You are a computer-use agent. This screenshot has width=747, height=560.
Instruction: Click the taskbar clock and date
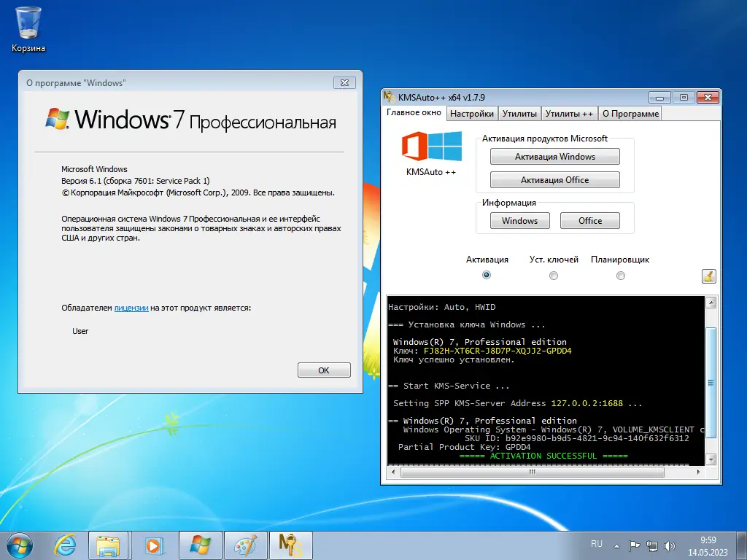pyautogui.click(x=708, y=546)
